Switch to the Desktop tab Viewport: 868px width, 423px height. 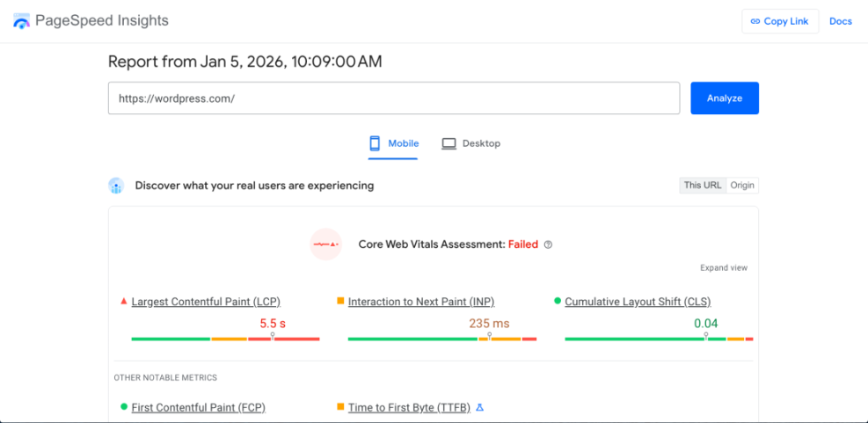tap(470, 144)
